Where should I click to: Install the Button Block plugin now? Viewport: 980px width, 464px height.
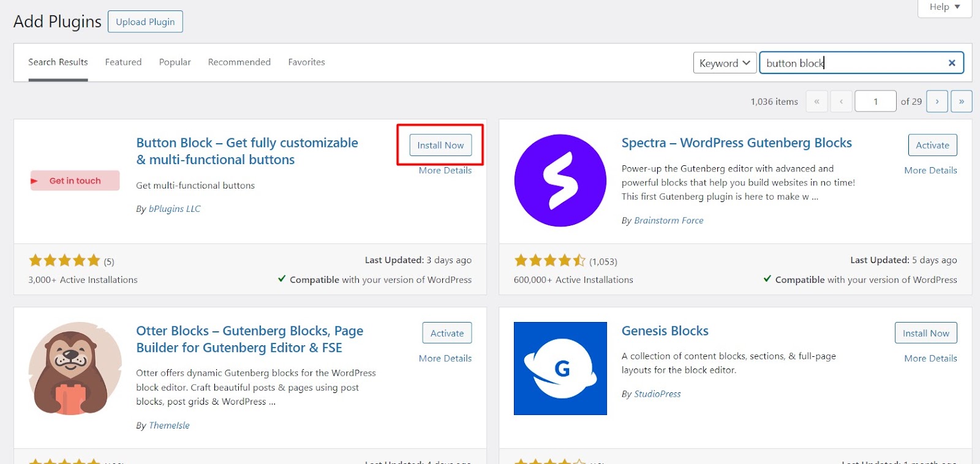441,145
